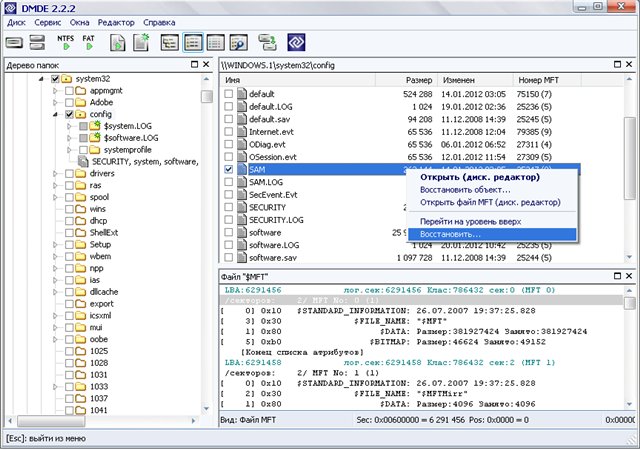Expand the spool tree node
The width and height of the screenshot is (640, 450).
tap(55, 197)
